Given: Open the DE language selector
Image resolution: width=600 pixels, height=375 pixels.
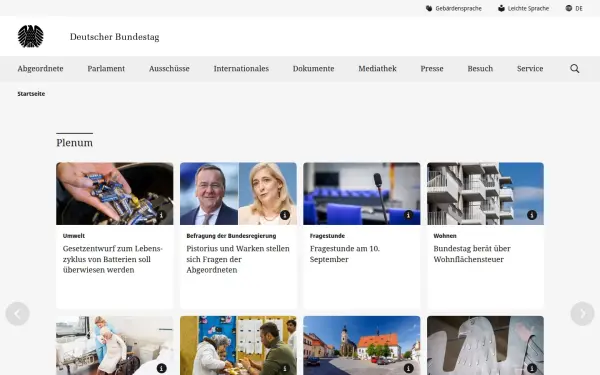Looking at the screenshot, I should 579,8.
